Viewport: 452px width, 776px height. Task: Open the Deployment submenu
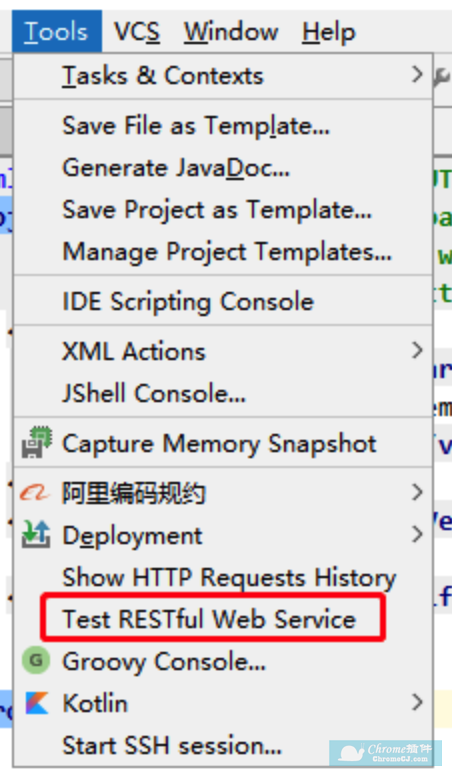[x=223, y=535]
